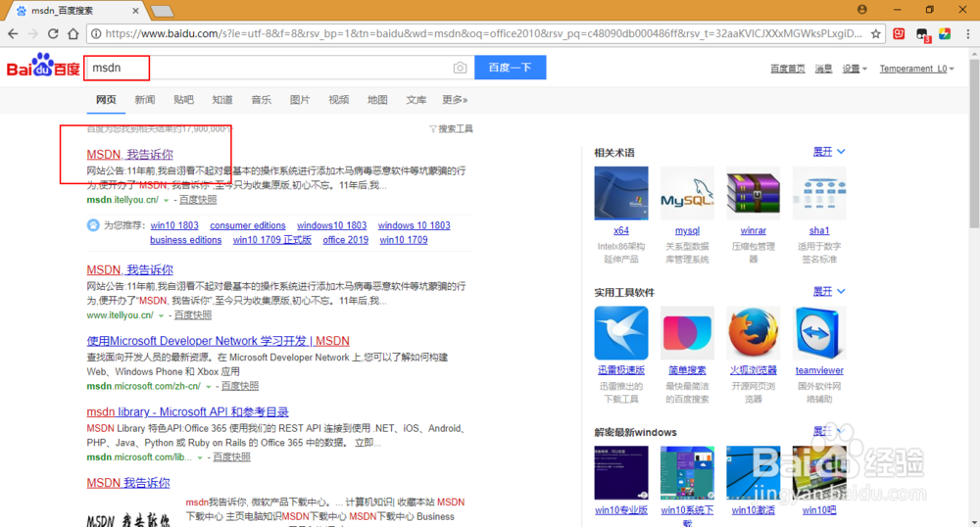
Task: Open msdn library - Microsoft API result
Action: 187,412
